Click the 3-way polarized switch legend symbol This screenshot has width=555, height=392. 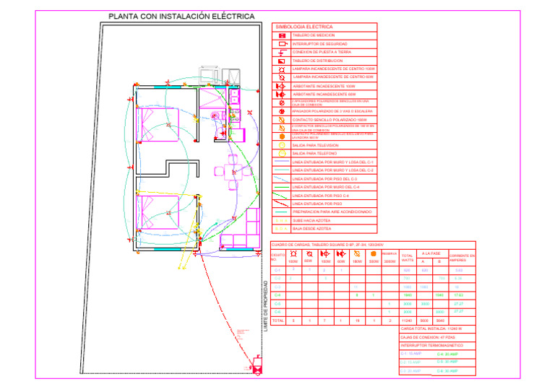click(282, 111)
